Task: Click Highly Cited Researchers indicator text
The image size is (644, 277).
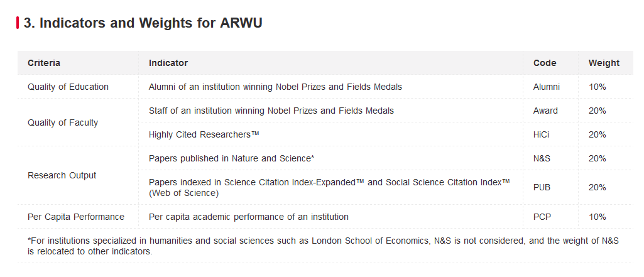Action: point(204,134)
